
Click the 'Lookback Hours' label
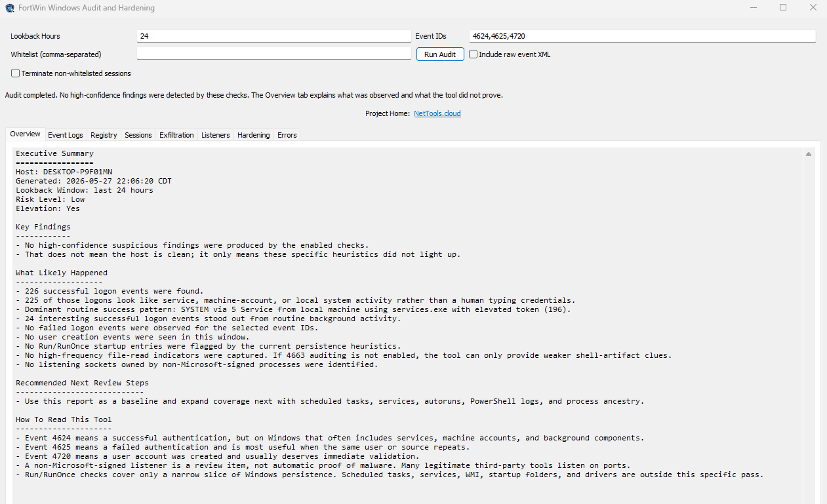point(35,37)
